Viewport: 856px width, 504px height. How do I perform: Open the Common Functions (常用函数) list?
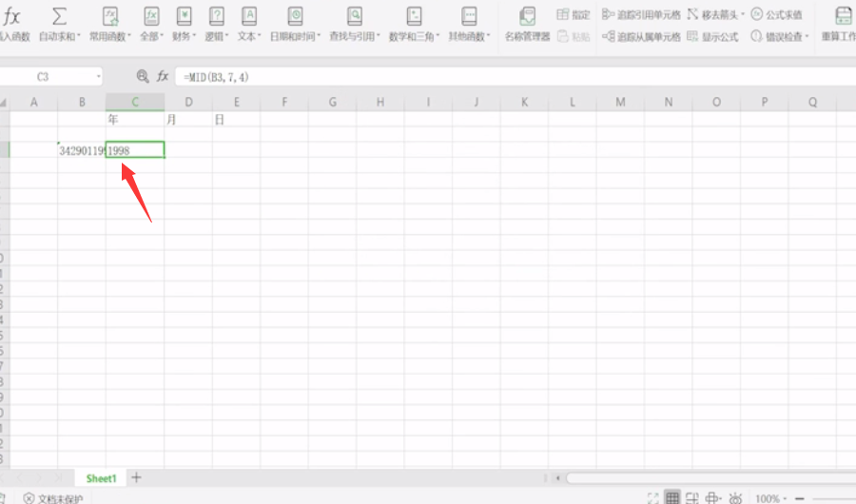110,24
